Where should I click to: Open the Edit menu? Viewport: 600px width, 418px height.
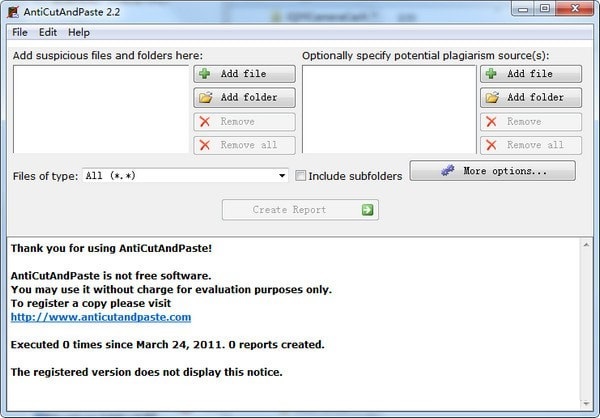click(x=48, y=33)
